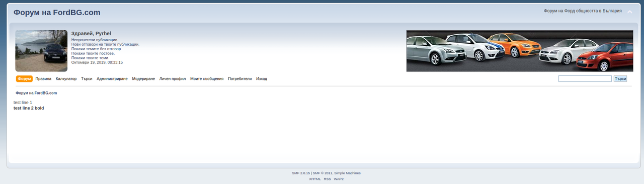Open the Калкулатор menu item

[x=66, y=79]
